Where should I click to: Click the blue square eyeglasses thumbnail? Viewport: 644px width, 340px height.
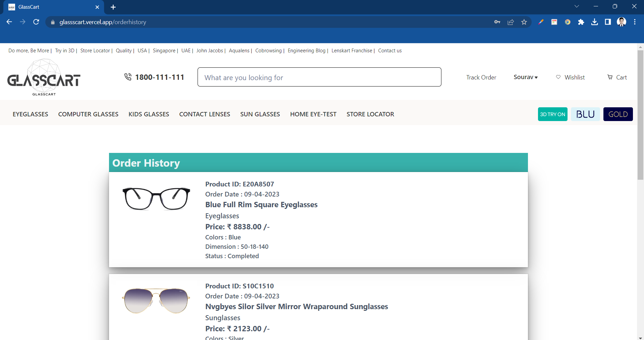coord(156,199)
